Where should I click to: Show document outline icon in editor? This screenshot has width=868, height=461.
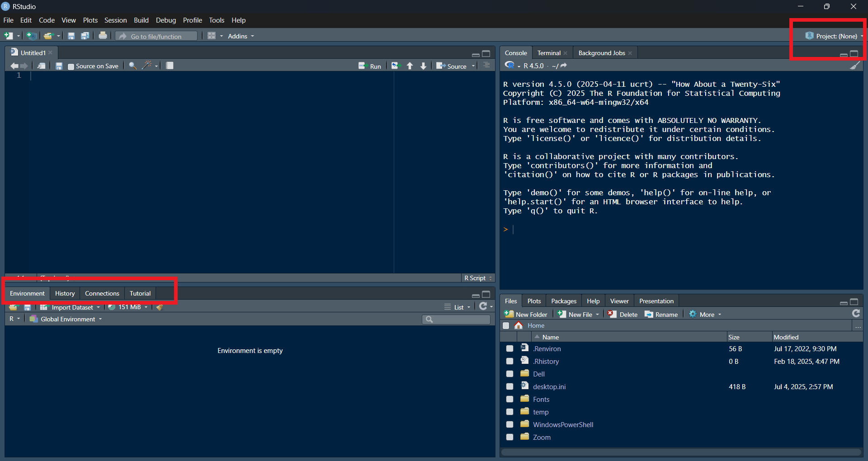point(486,66)
